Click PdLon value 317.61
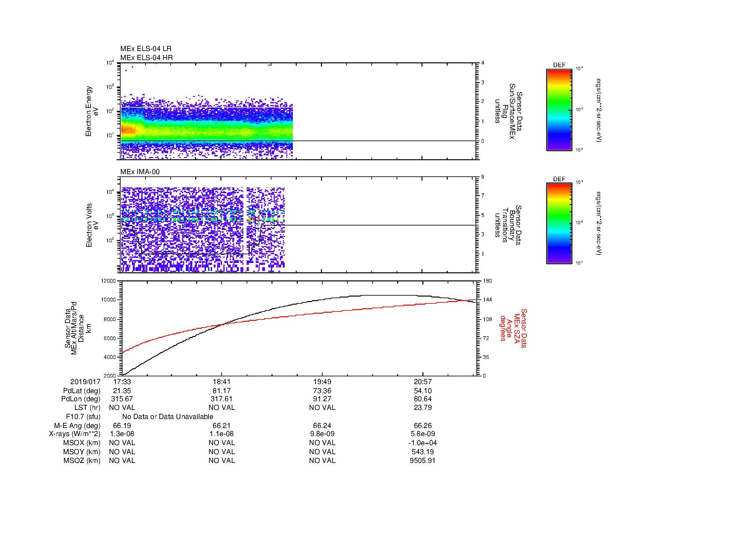Screen dimensions: 756x534 222,399
